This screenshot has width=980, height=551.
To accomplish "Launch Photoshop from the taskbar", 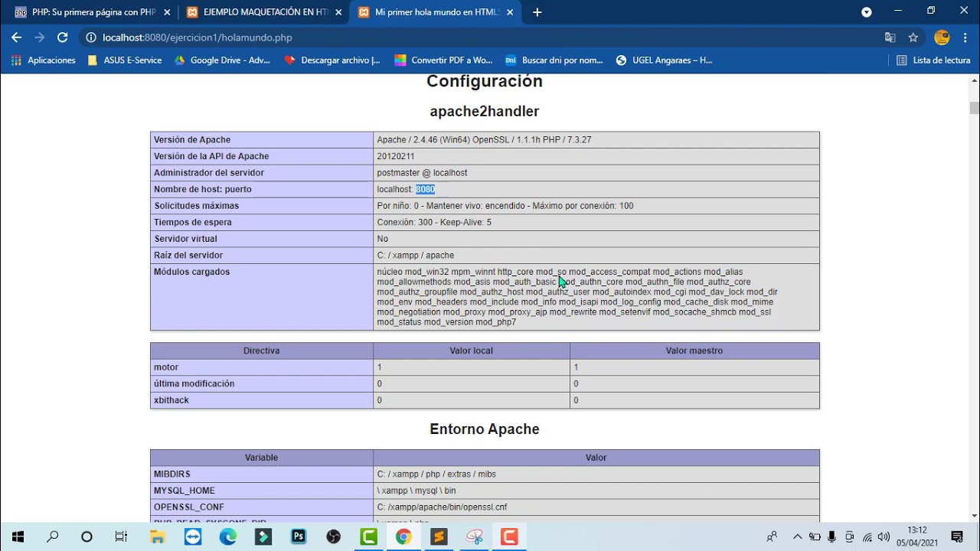I will click(x=298, y=536).
